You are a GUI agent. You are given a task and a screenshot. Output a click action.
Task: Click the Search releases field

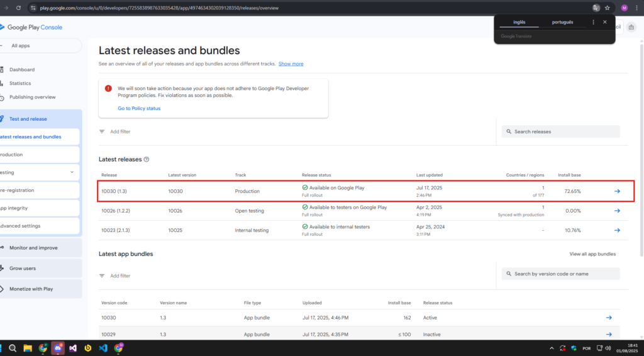[x=561, y=131]
